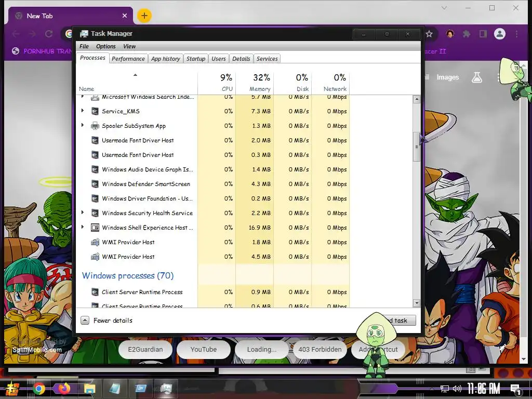This screenshot has height=399, width=532.
Task: Expand the Windows Security Health Service group
Action: (x=83, y=212)
